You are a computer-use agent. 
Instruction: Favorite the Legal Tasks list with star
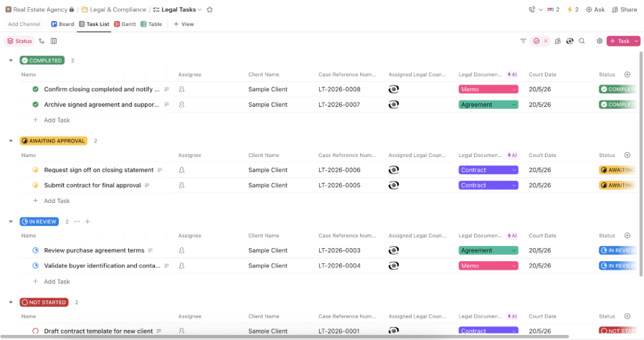[210, 9]
